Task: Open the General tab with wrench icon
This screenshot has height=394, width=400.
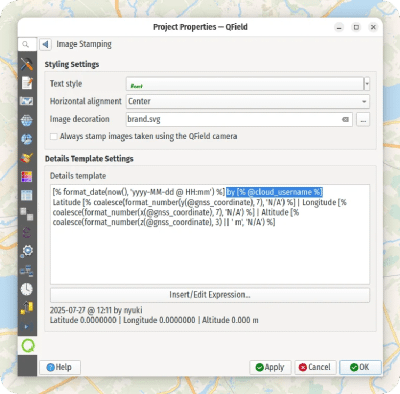Action: click(x=27, y=64)
